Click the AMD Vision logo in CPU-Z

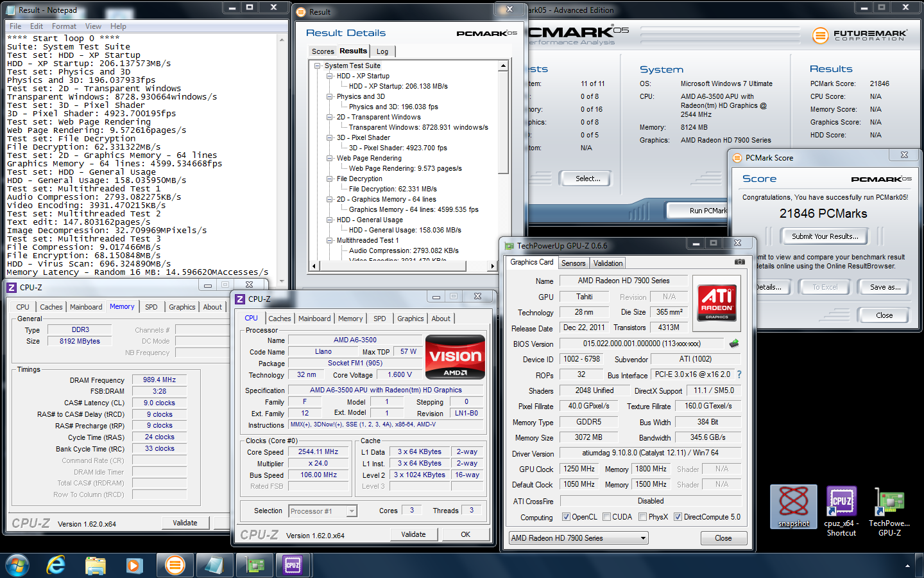(x=455, y=357)
